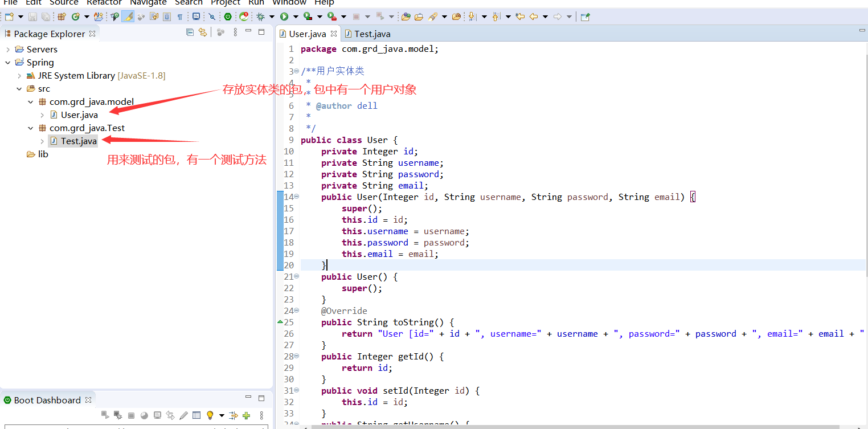Click the lightbulb icon in Boot Dashboard
Viewport: 868px width, 429px height.
pos(210,415)
